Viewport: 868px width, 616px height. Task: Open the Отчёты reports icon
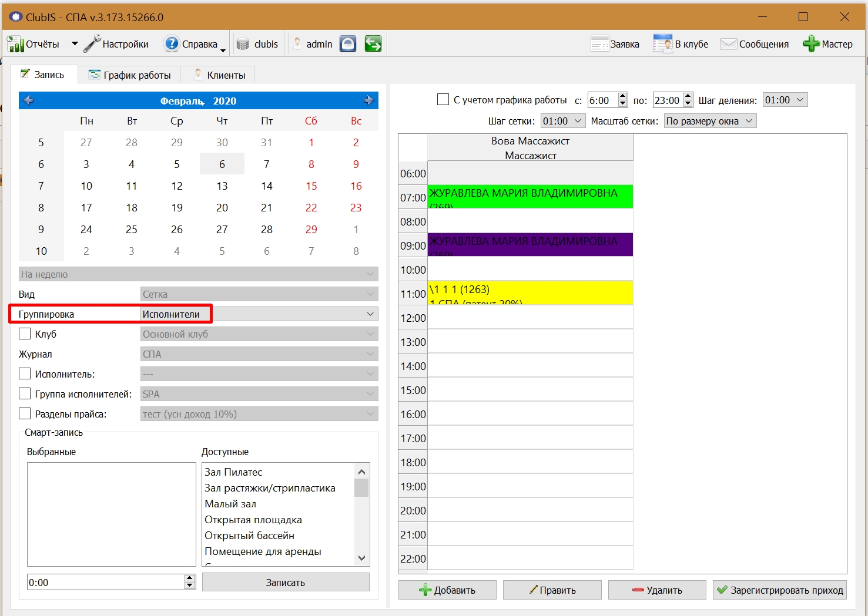coord(15,44)
